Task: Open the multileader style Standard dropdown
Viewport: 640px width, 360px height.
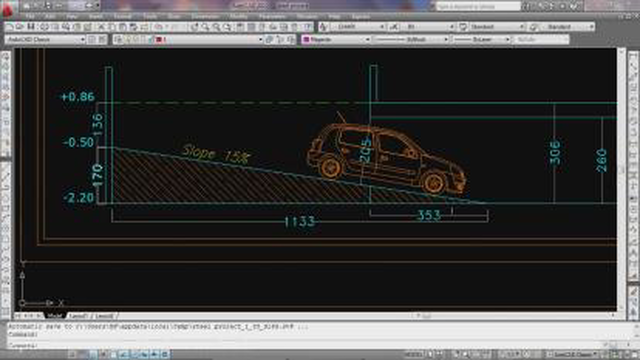Action: tap(567, 27)
